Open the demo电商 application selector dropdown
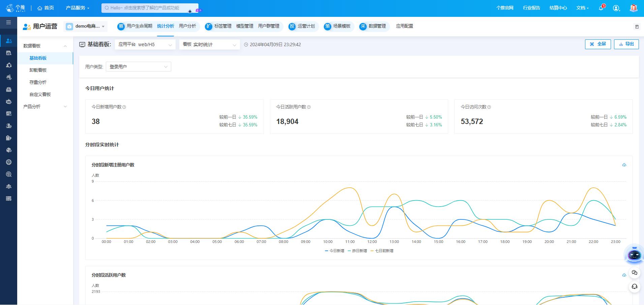 (86, 26)
